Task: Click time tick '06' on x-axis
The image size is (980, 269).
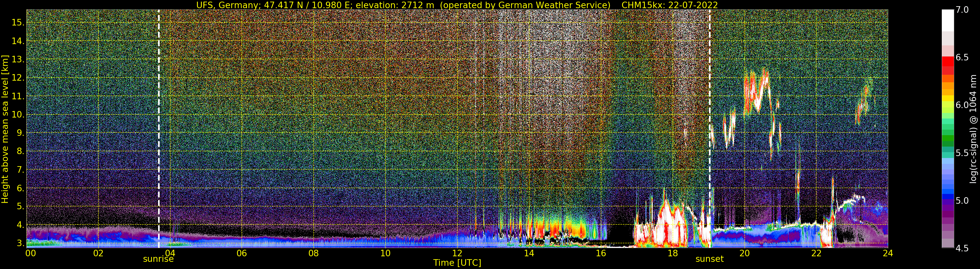Action: tap(242, 253)
